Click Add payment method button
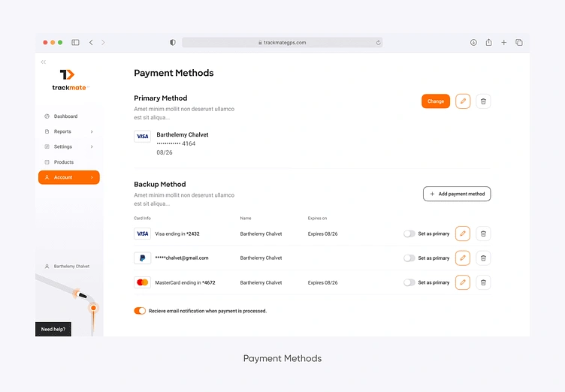 click(457, 194)
